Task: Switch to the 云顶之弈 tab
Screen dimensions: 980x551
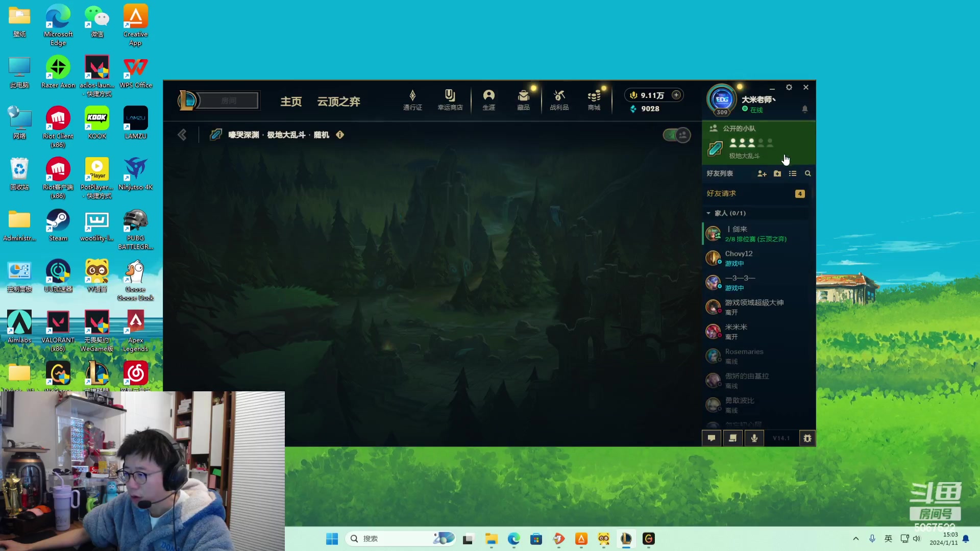Action: click(338, 102)
